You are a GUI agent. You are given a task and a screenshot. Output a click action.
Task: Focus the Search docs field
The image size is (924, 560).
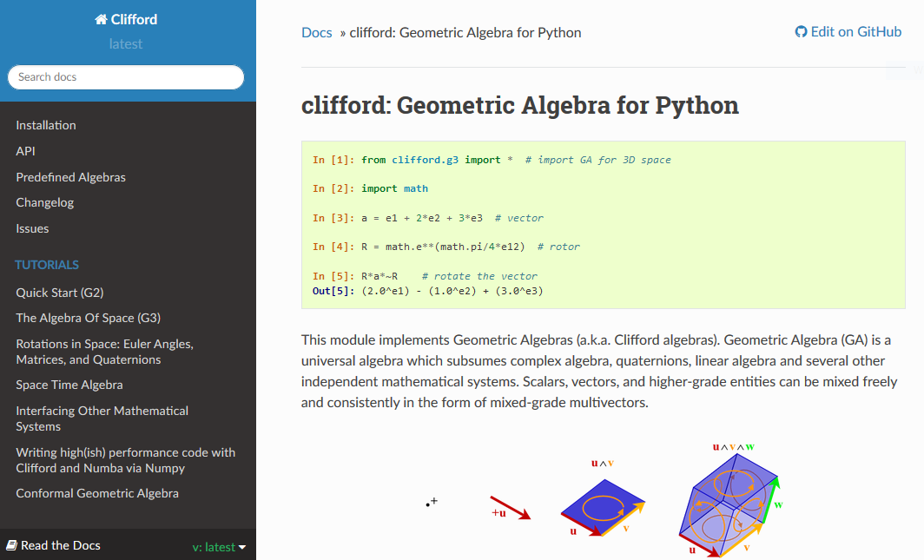coord(126,77)
